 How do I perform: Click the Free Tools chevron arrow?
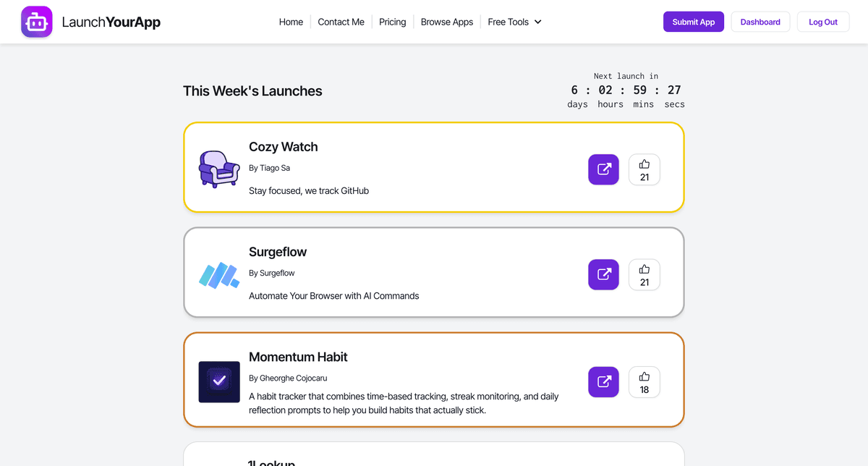pyautogui.click(x=537, y=22)
